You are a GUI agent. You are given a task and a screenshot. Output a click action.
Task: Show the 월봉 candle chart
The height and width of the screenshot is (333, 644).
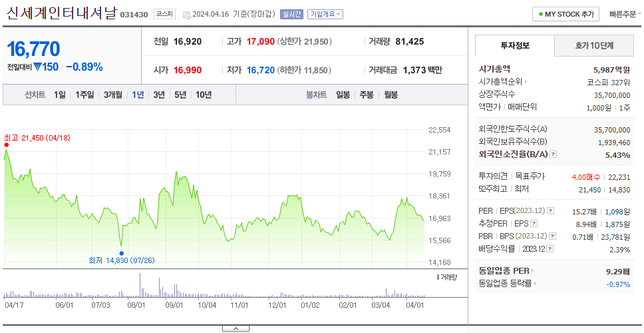click(391, 95)
